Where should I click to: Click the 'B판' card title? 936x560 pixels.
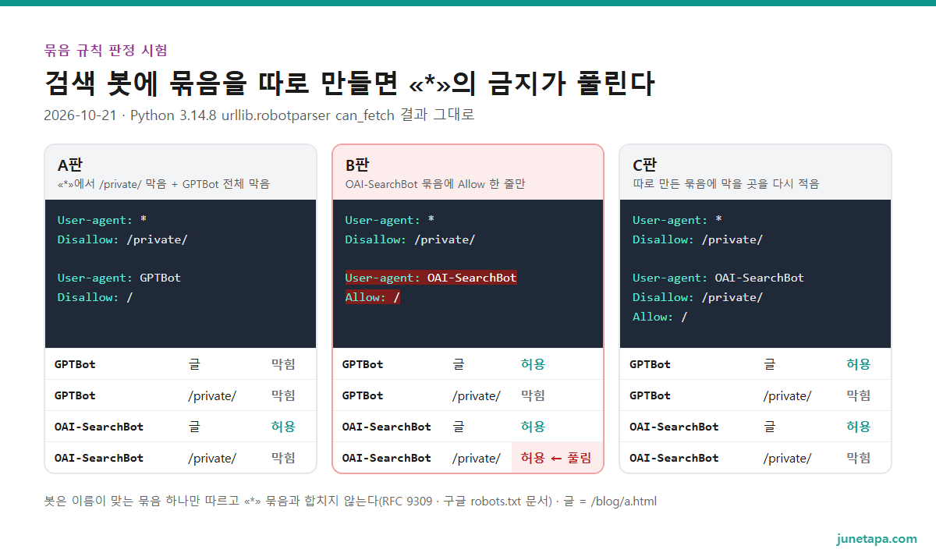click(357, 165)
